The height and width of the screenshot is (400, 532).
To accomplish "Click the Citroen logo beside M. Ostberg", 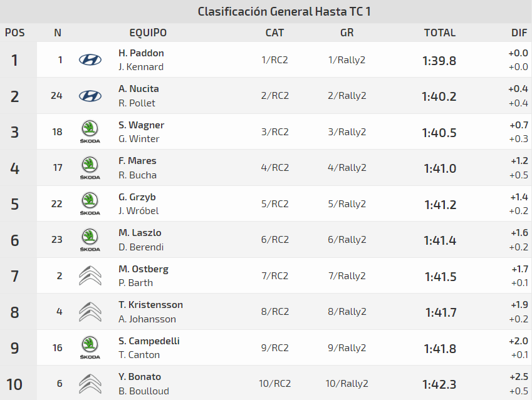I will (x=90, y=276).
